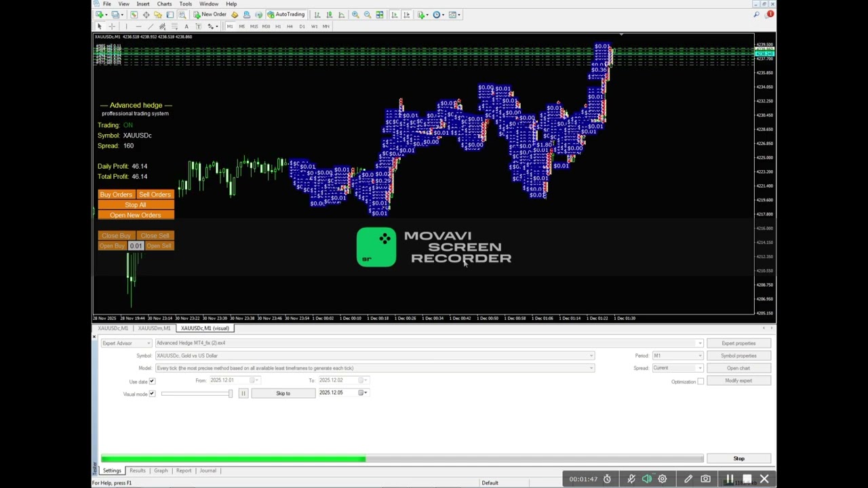The width and height of the screenshot is (868, 488).
Task: Select the vertical line tool
Action: pos(127,26)
